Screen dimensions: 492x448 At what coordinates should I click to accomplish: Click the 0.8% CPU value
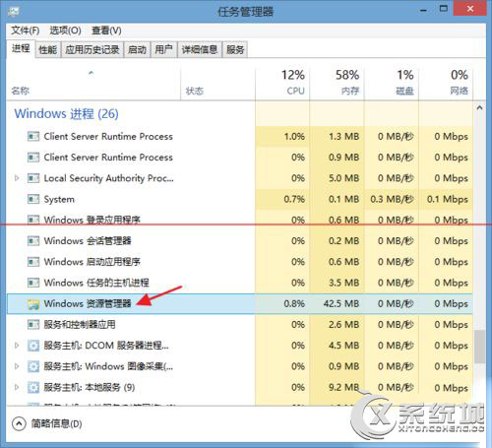tap(294, 304)
